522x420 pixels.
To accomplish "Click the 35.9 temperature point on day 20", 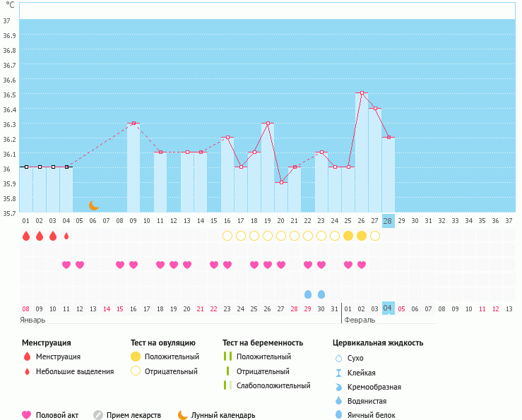I will click(x=281, y=182).
